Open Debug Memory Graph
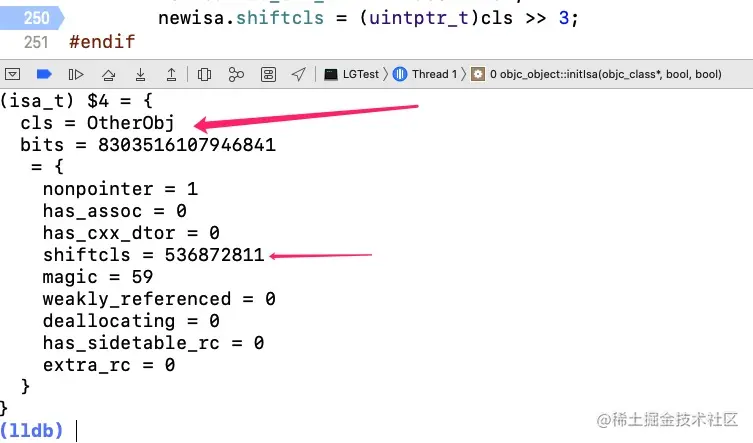 [x=236, y=74]
